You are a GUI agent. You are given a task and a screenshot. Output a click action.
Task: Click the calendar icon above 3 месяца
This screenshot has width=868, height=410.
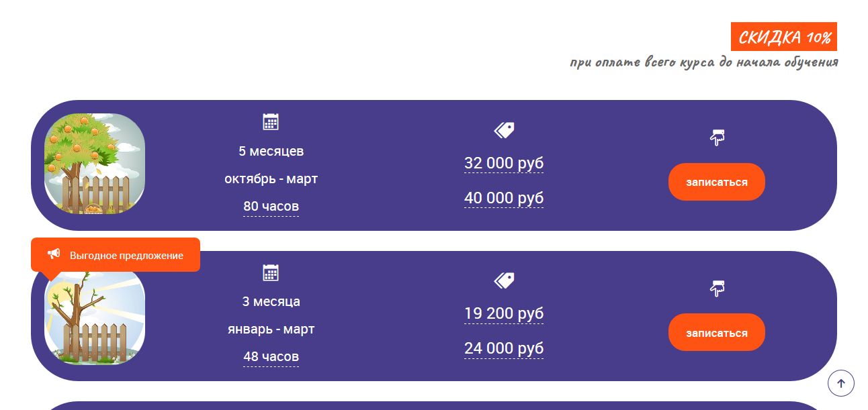pos(271,272)
